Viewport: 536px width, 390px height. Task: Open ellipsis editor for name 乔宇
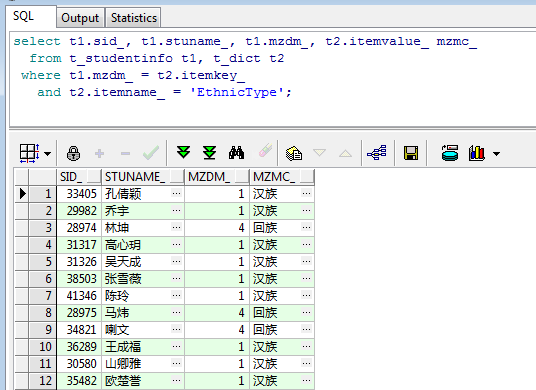click(176, 211)
